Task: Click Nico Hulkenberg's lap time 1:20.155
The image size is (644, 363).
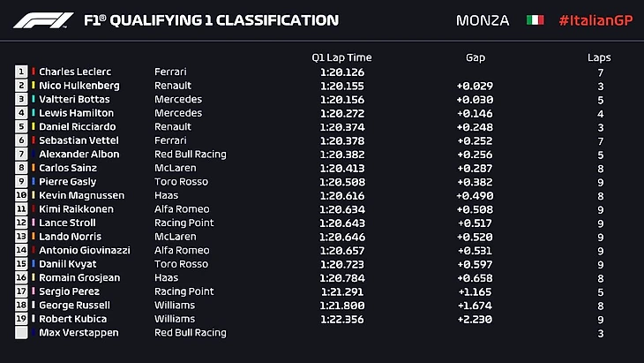Action: click(341, 86)
